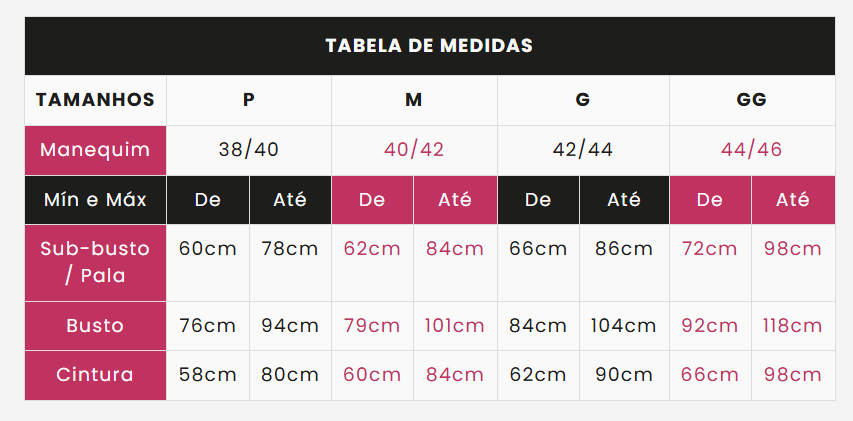The height and width of the screenshot is (421, 853).
Task: Click the TABELA DE MEDIDAS title header
Action: (430, 46)
